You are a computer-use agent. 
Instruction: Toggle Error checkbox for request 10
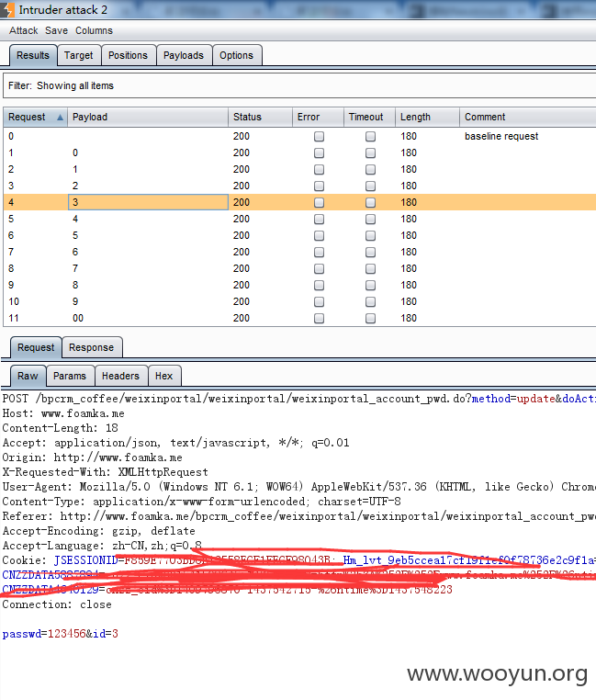(320, 302)
